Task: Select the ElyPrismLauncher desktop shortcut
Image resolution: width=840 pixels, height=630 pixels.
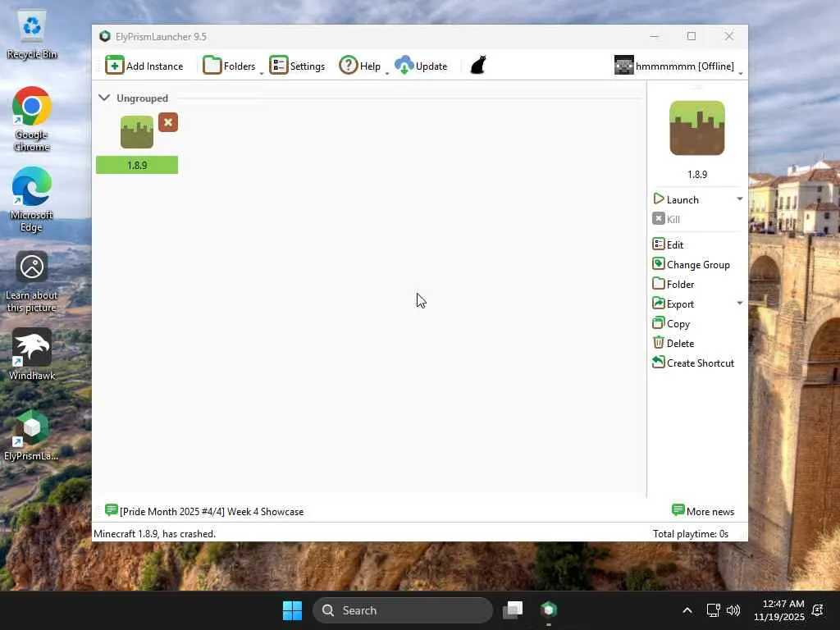Action: tap(32, 435)
